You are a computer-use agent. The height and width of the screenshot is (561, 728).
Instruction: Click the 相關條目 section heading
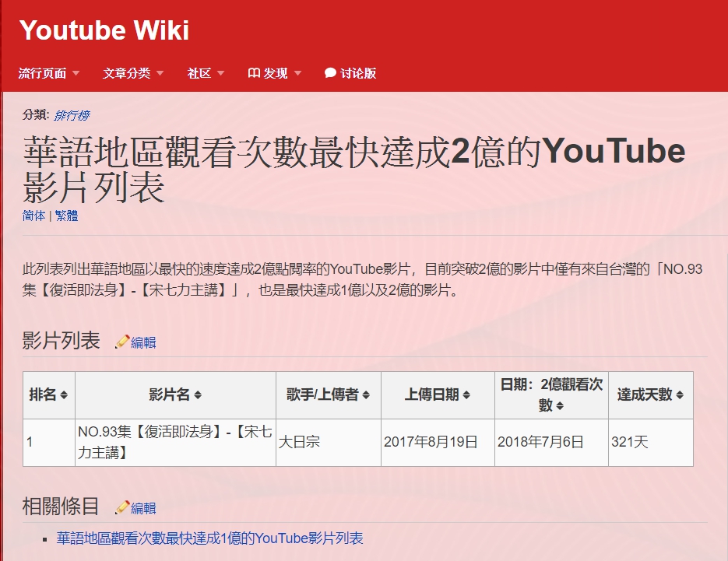(x=61, y=507)
